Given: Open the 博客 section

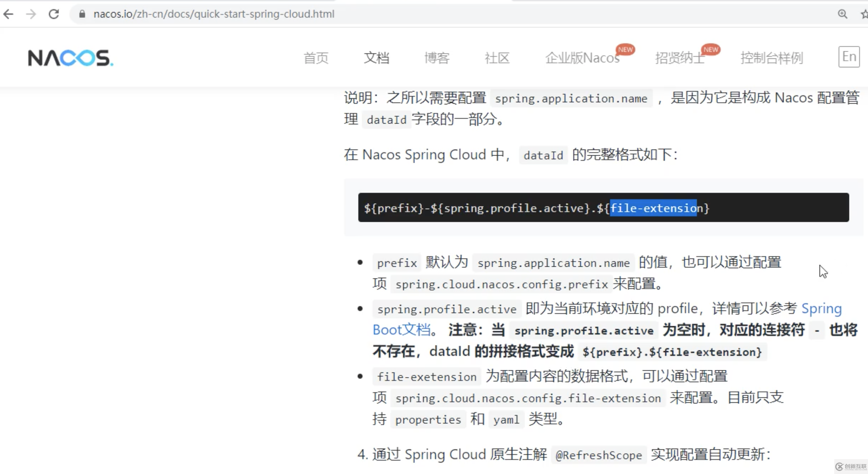Looking at the screenshot, I should pyautogui.click(x=437, y=58).
